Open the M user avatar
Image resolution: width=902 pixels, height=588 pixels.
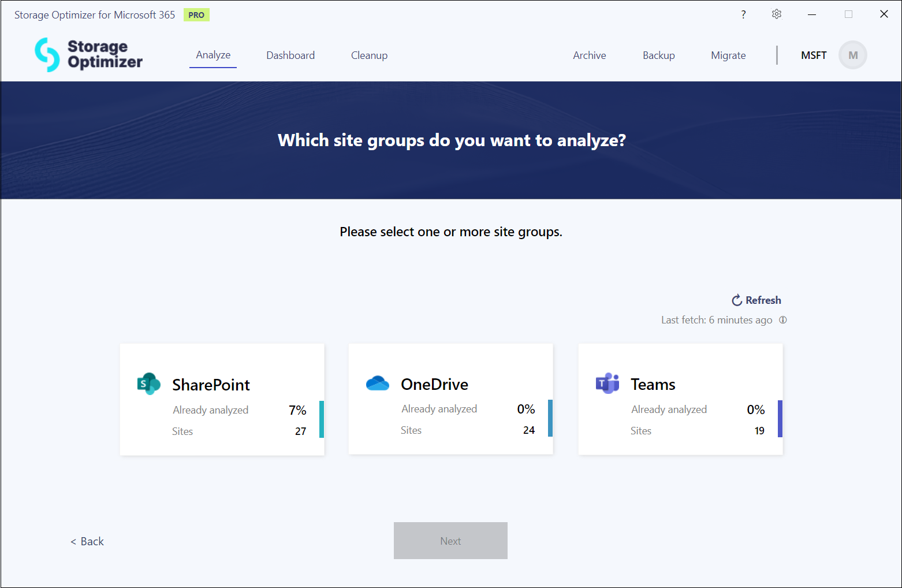[x=852, y=55]
